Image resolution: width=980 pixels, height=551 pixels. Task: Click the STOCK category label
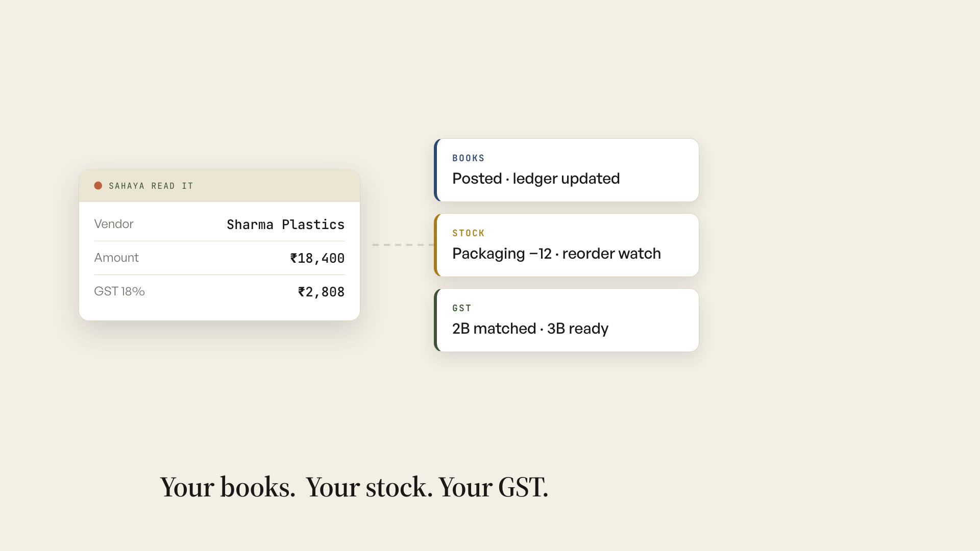(468, 233)
